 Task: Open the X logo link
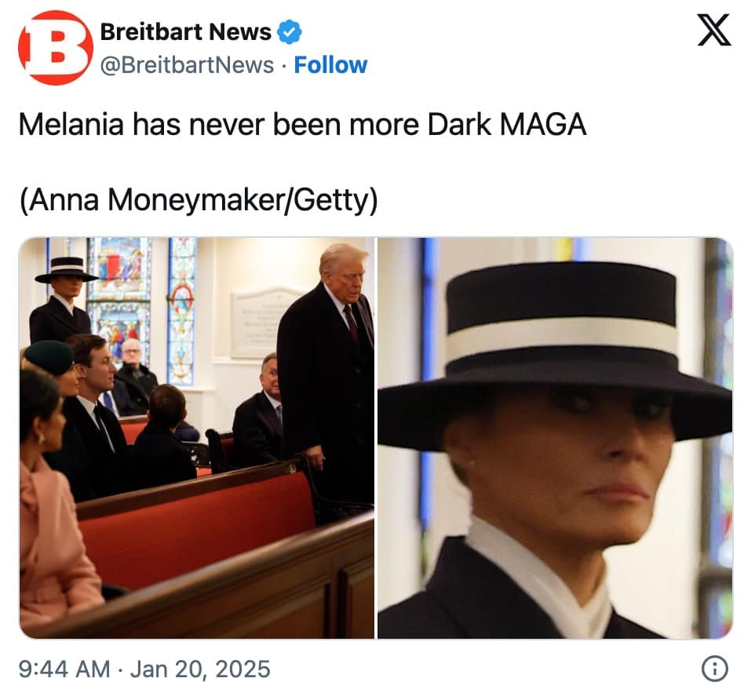pos(713,32)
